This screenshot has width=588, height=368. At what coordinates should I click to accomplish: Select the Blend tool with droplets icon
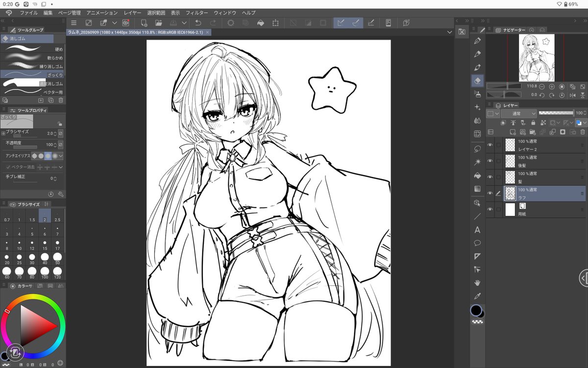pos(477,120)
